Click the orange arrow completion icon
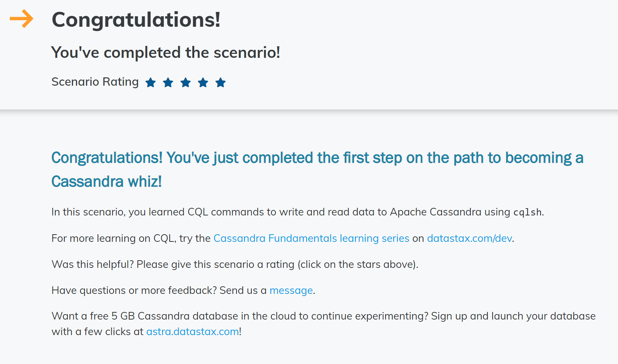 21,19
